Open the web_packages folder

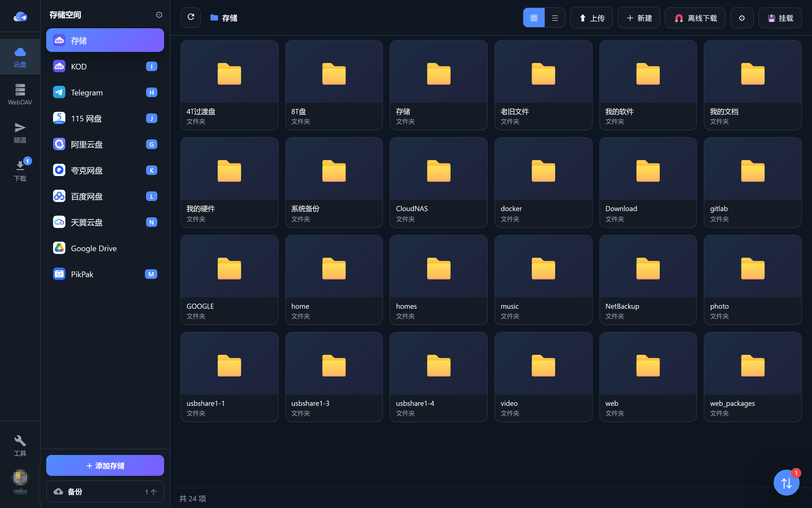(753, 377)
